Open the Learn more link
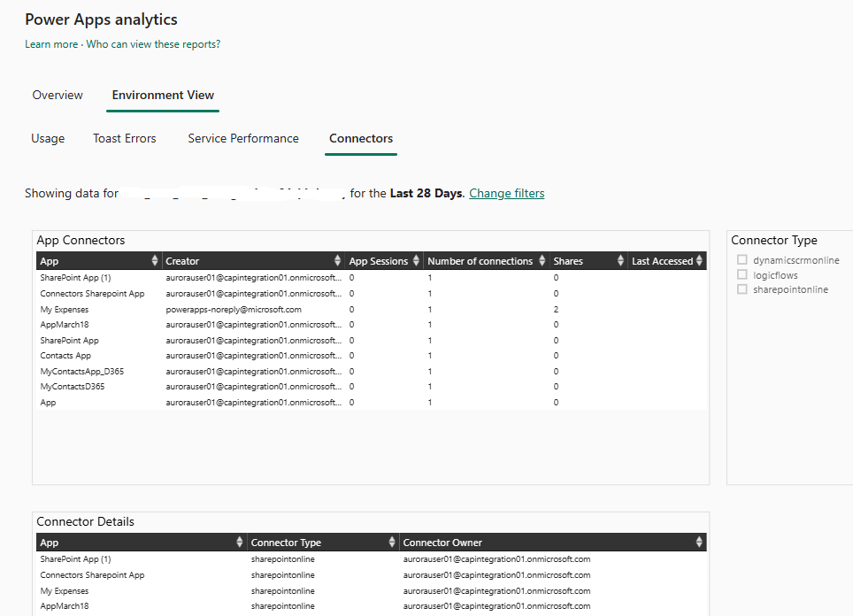 51,44
